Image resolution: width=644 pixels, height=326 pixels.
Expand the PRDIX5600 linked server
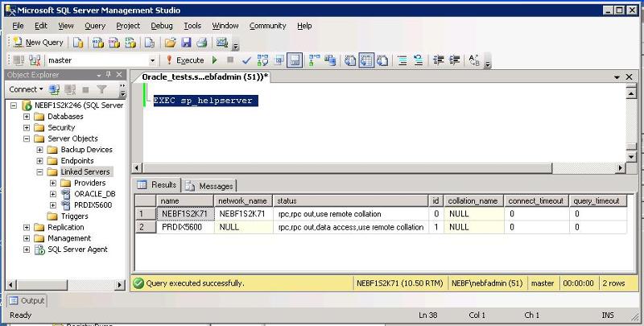(53, 205)
